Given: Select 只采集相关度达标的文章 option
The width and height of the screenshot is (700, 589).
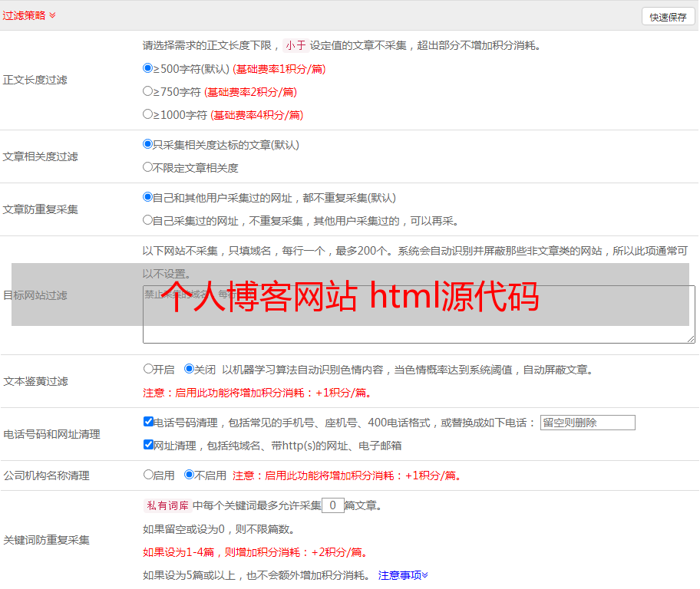Looking at the screenshot, I should pyautogui.click(x=148, y=144).
